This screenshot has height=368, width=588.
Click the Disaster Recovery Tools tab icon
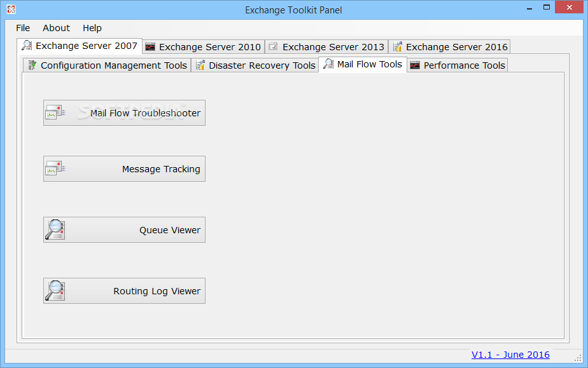click(200, 65)
